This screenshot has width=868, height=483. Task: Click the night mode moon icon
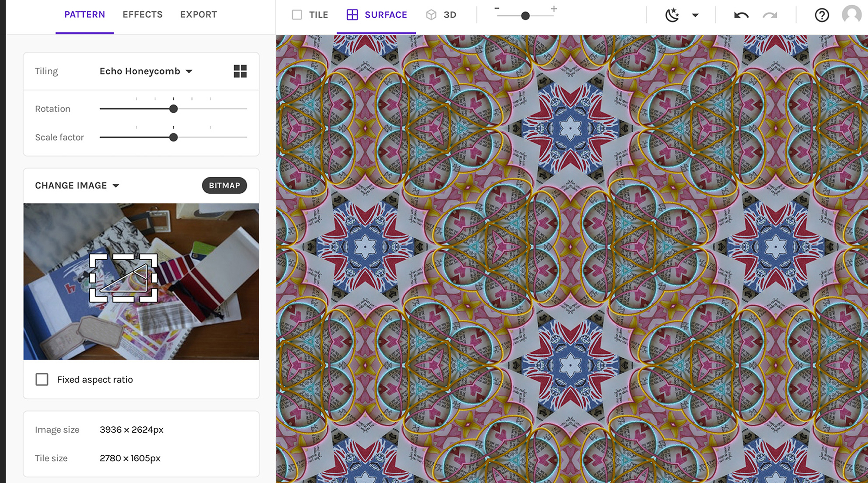tap(672, 15)
